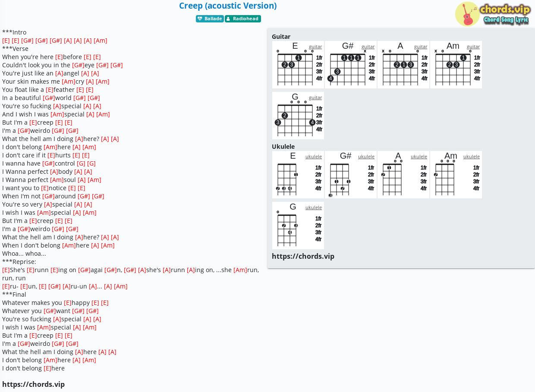Click the guitar E chord diagram
Image resolution: width=535 pixels, height=392 pixels.
298,65
